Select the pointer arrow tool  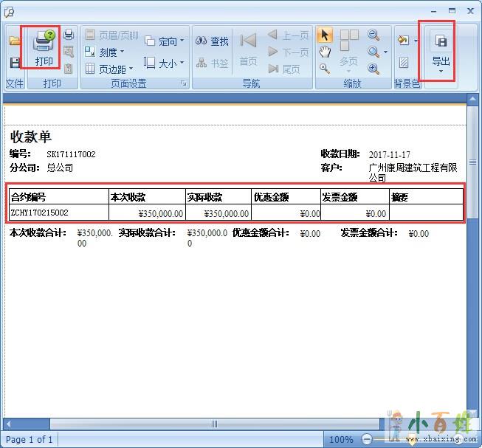[325, 35]
